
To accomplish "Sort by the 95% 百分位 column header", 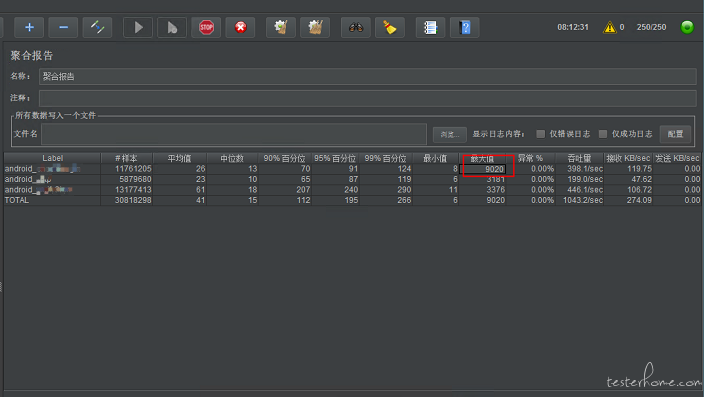I will (335, 158).
